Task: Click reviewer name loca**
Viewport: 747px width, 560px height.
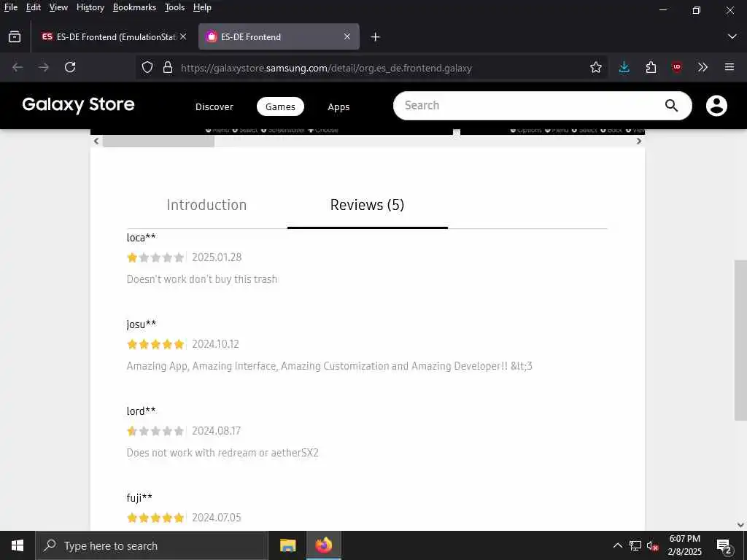Action: (x=142, y=237)
